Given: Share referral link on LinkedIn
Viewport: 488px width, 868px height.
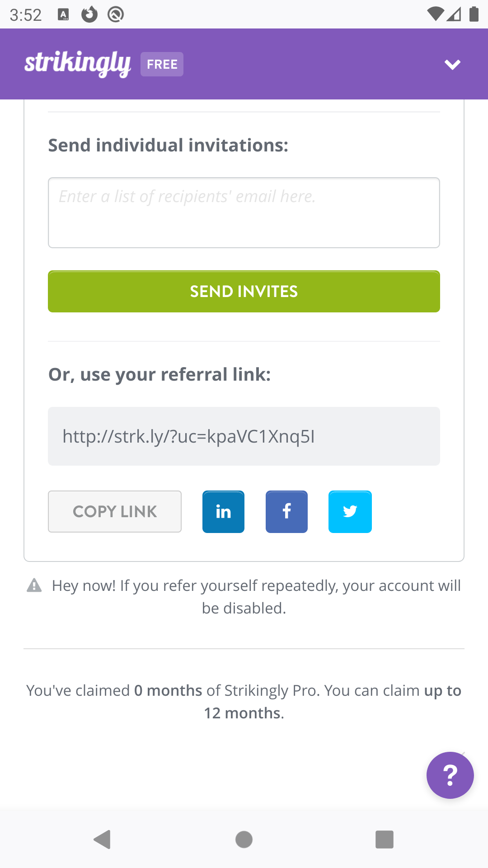Looking at the screenshot, I should 223,511.
